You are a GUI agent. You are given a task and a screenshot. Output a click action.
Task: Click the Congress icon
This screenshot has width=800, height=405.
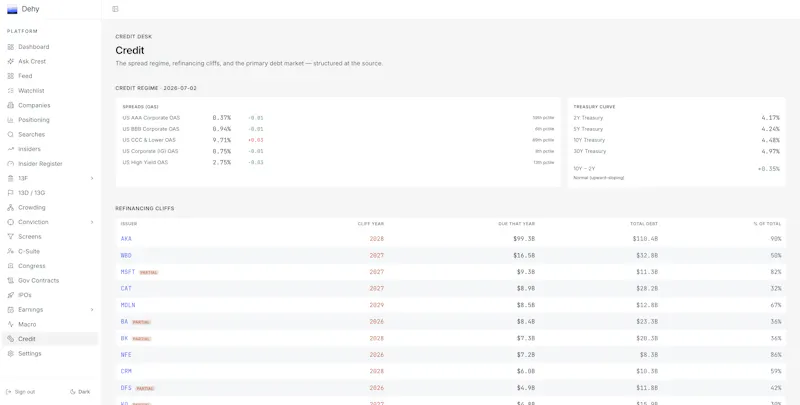click(10, 266)
